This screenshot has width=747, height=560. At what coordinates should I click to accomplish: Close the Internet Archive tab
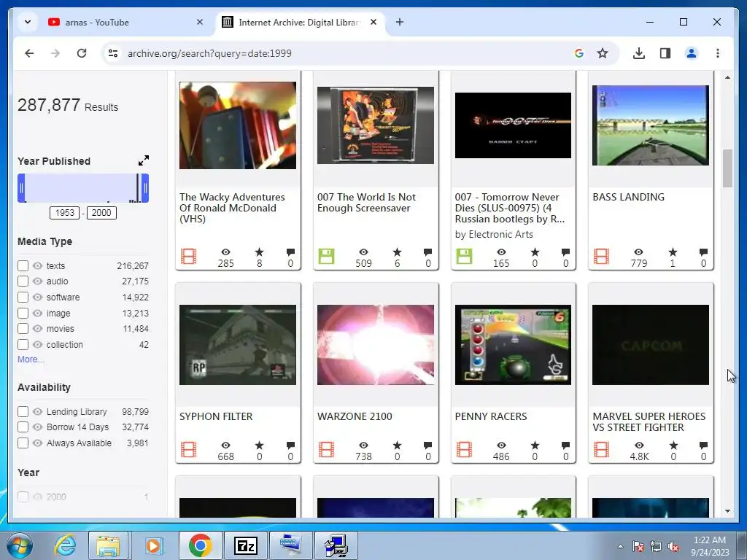coord(373,22)
